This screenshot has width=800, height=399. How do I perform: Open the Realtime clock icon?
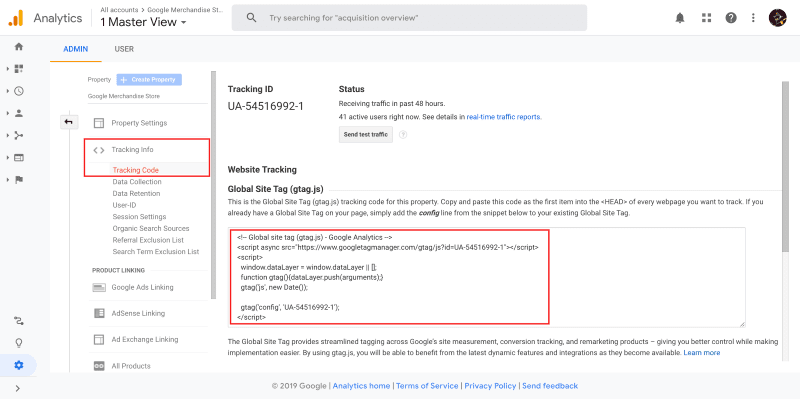coord(19,91)
